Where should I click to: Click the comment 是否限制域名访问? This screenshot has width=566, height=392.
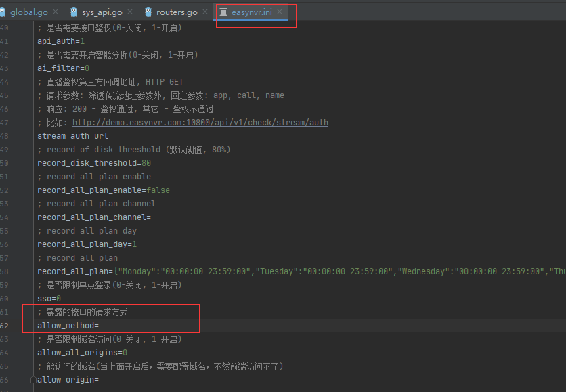pos(110,339)
